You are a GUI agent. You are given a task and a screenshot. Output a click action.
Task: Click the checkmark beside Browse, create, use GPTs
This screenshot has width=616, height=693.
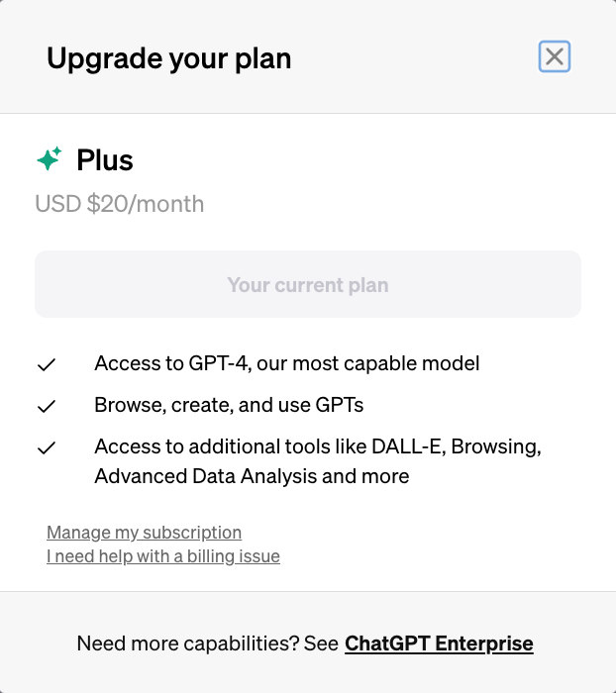point(47,406)
